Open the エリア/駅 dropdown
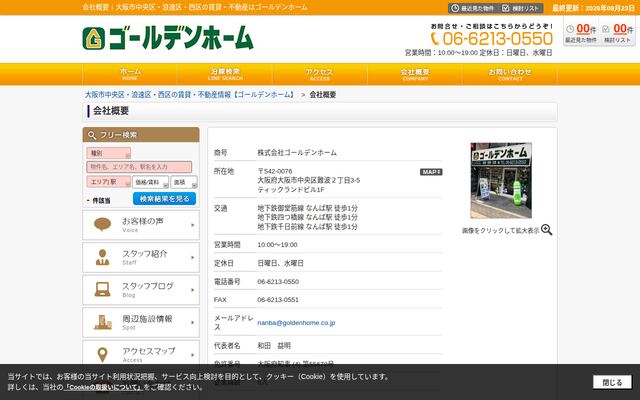Viewport: 640px width, 400px height. (x=109, y=182)
